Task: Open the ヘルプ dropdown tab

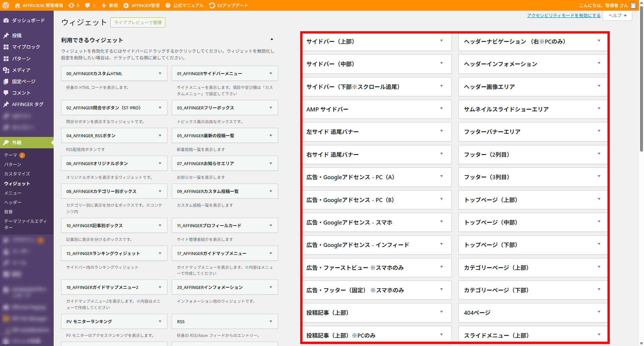Action: [x=618, y=15]
